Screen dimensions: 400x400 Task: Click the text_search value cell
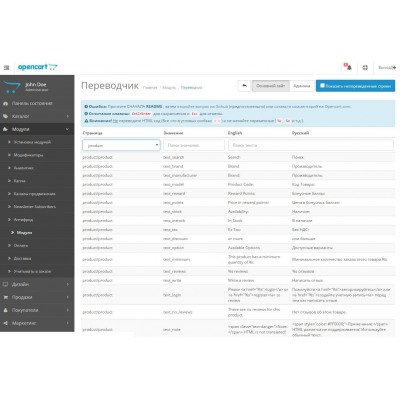[x=173, y=157]
